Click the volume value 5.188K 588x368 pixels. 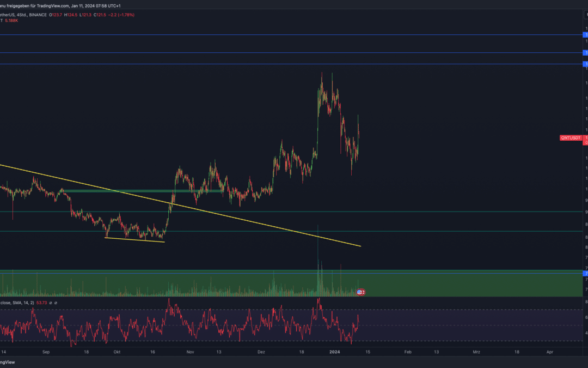[x=11, y=21]
